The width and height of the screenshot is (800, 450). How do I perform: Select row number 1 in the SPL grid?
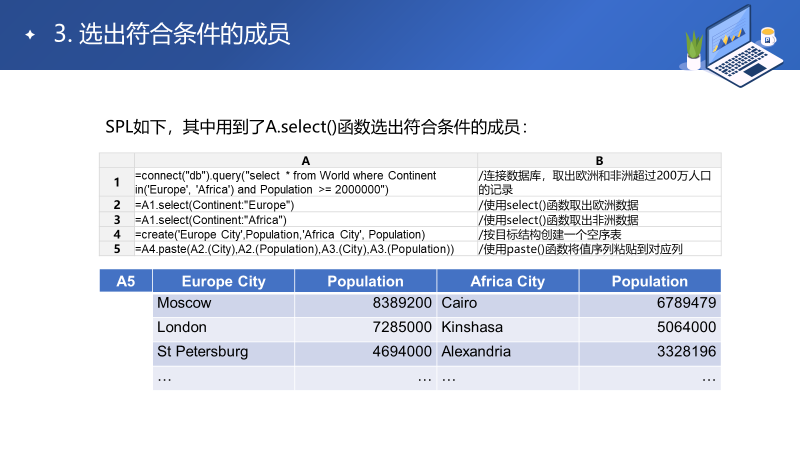(x=117, y=182)
